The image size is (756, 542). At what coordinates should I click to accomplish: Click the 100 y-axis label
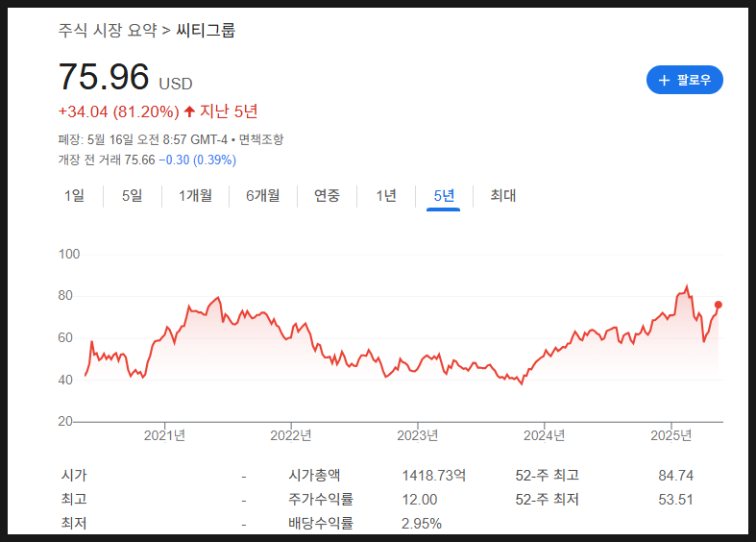[x=69, y=254]
